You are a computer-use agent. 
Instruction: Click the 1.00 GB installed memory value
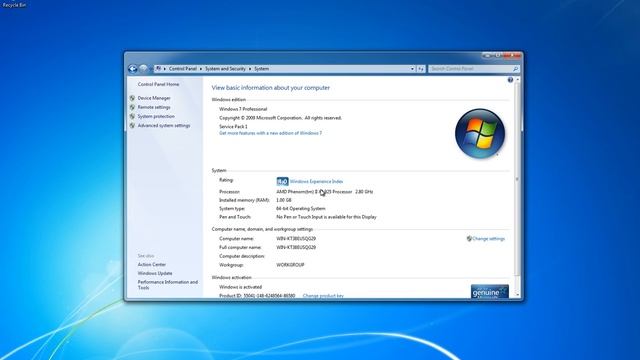click(284, 200)
